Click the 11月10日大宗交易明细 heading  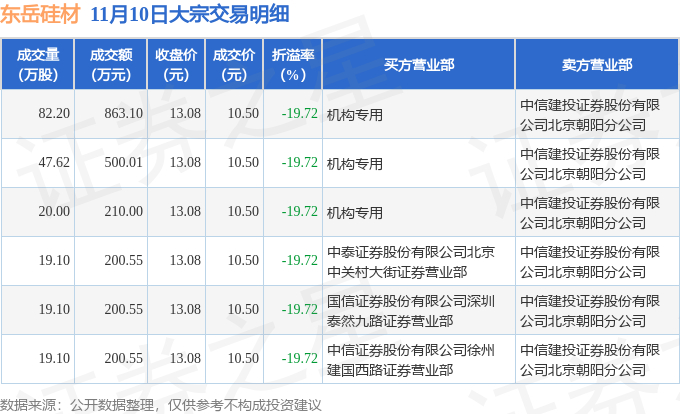coord(190,14)
